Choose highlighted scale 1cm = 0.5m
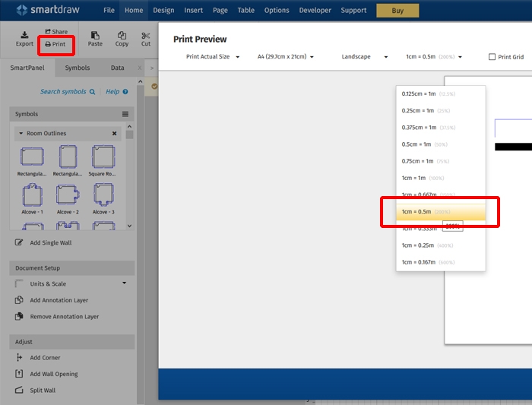532x405 pixels. tap(441, 212)
